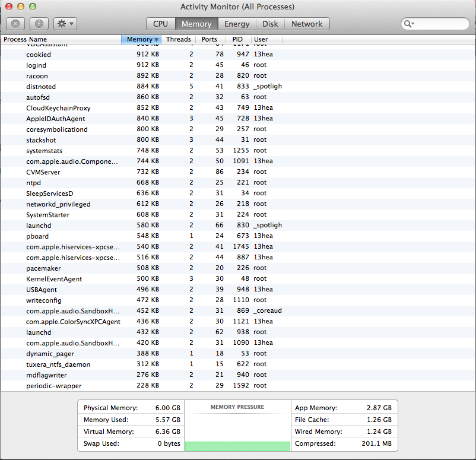Sort by PID column header

click(237, 40)
